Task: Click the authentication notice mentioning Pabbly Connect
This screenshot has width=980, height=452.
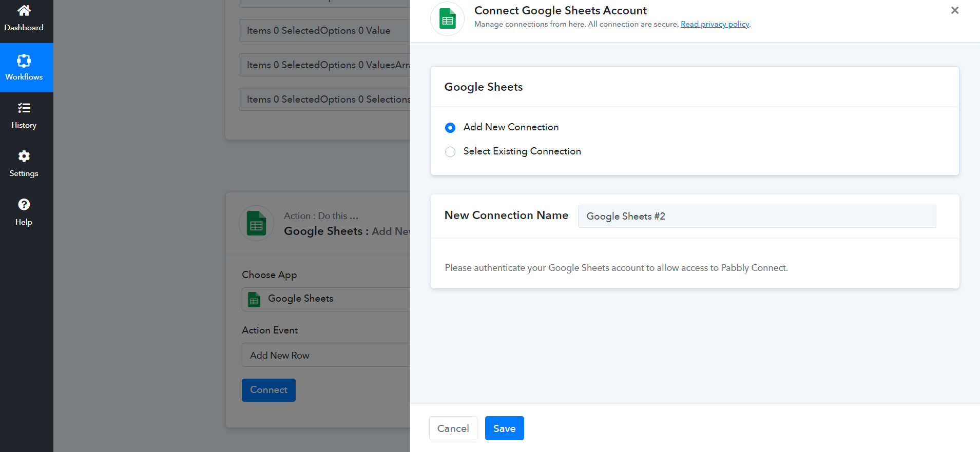Action: pos(616,268)
